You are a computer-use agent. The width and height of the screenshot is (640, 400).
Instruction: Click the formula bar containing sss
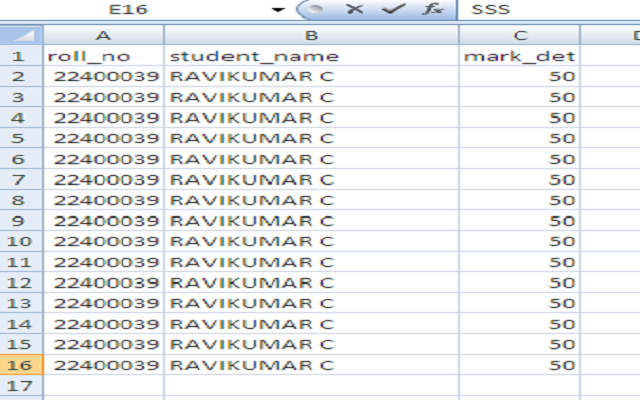click(x=549, y=9)
